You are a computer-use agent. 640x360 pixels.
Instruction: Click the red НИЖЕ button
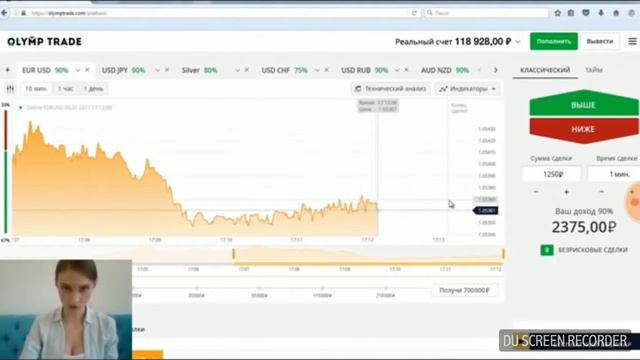click(x=584, y=130)
